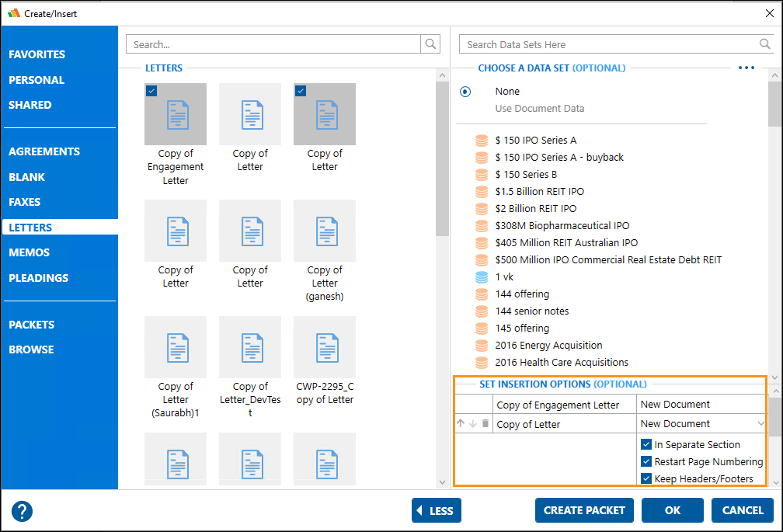
Task: Select the $308M Biopharmaceutical IPO icon
Action: pyautogui.click(x=482, y=225)
